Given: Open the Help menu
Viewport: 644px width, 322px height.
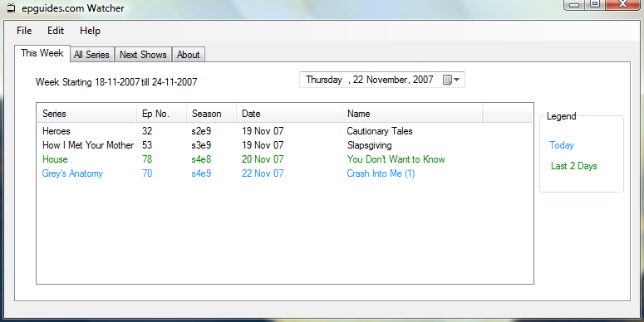Looking at the screenshot, I should (x=90, y=31).
